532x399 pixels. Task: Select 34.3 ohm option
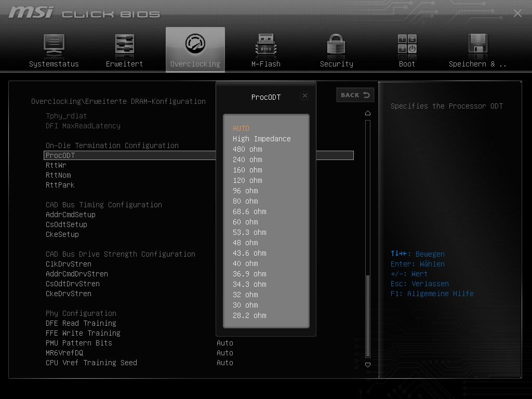coord(249,284)
